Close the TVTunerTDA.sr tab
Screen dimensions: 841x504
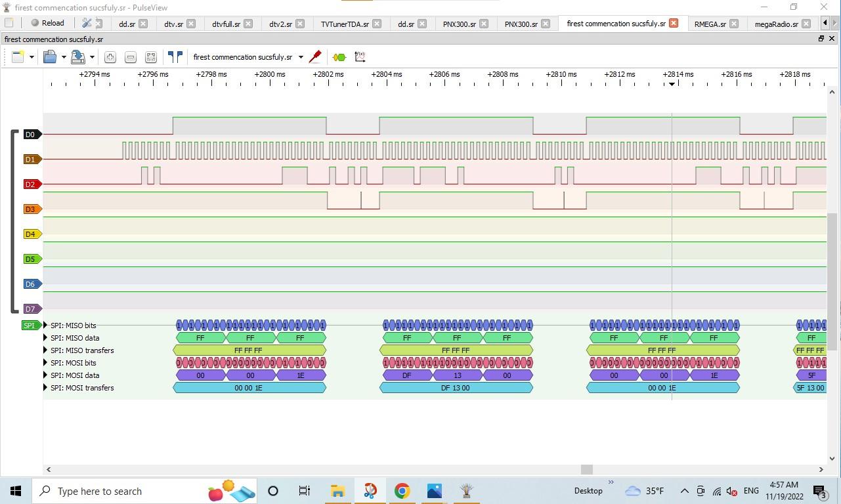pos(377,24)
